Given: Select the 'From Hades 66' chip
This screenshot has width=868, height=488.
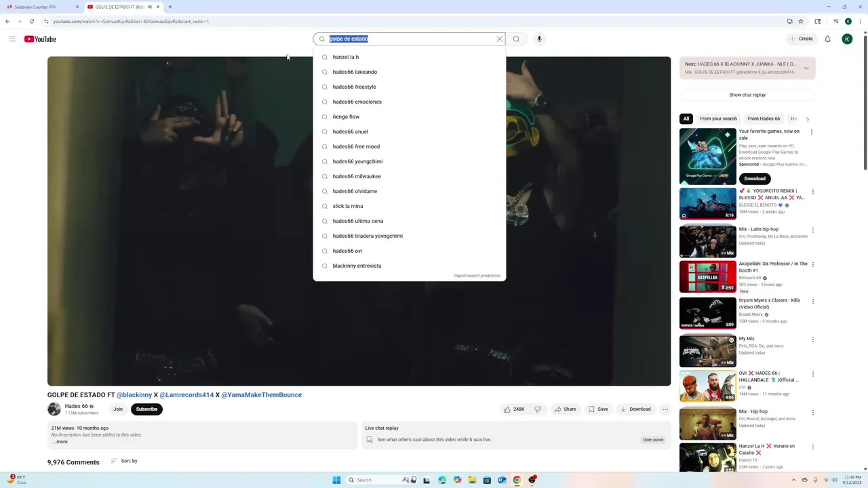Looking at the screenshot, I should (764, 119).
